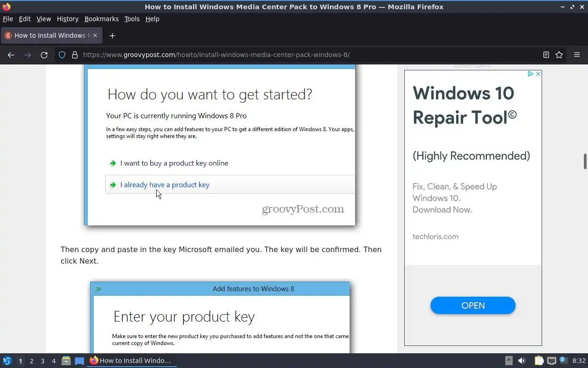Image resolution: width=588 pixels, height=368 pixels.
Task: Switch to workspace 4
Action: [53, 361]
